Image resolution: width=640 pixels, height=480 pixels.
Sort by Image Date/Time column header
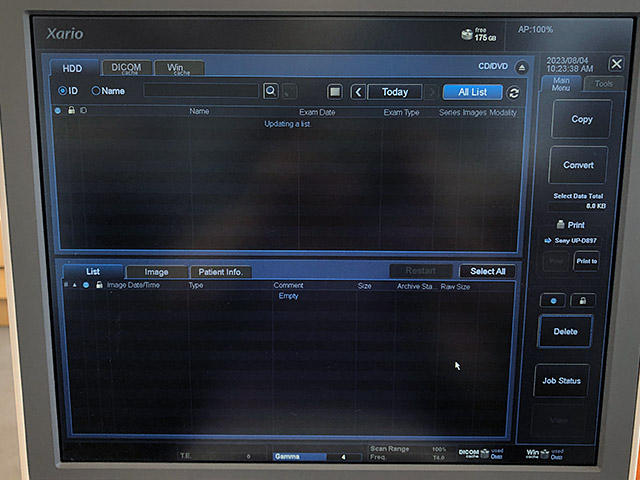tap(133, 285)
